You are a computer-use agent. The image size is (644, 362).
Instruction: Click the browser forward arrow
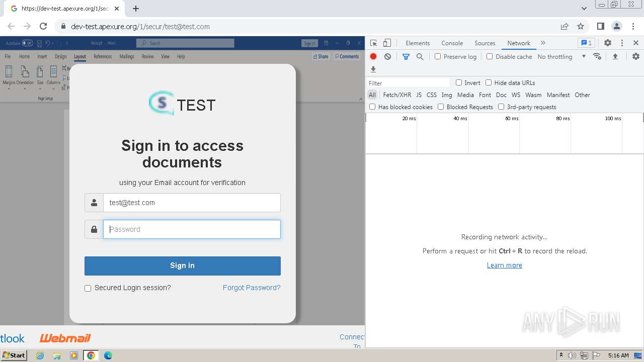point(27,26)
